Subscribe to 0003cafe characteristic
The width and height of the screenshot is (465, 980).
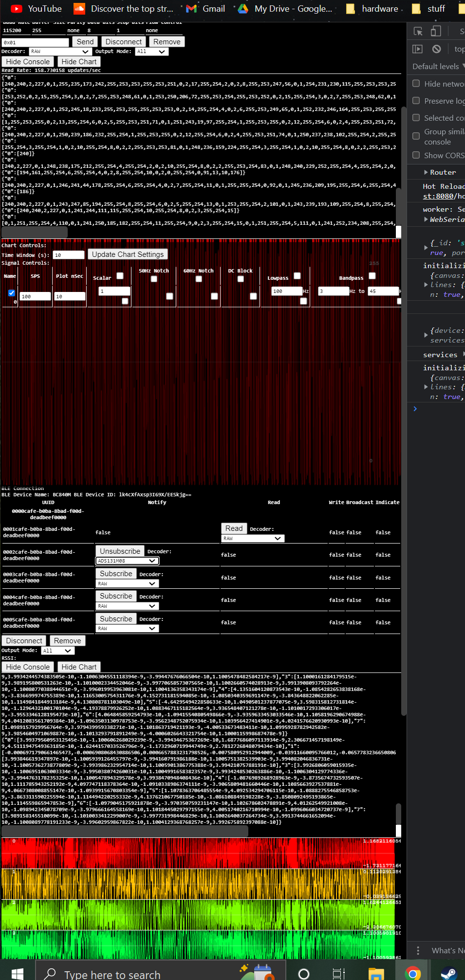pyautogui.click(x=116, y=574)
